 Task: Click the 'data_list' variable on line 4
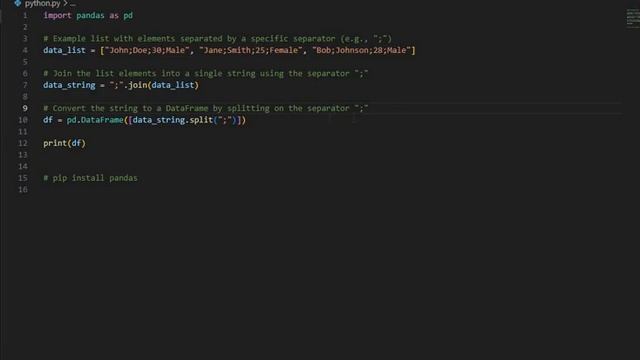(64, 50)
